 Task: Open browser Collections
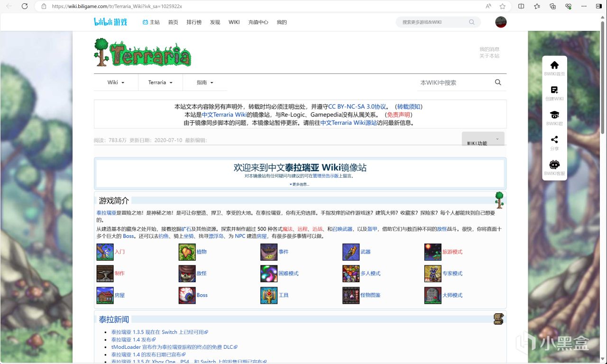[x=552, y=6]
